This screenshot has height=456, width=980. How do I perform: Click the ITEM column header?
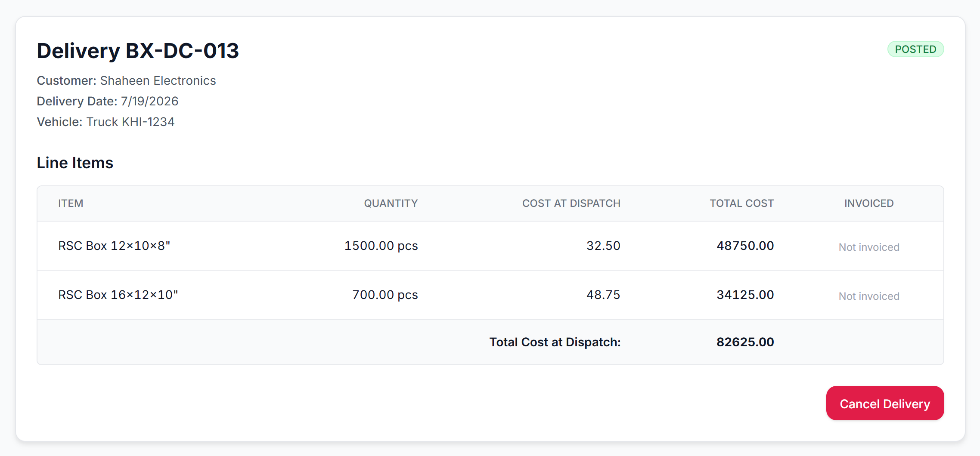click(71, 203)
